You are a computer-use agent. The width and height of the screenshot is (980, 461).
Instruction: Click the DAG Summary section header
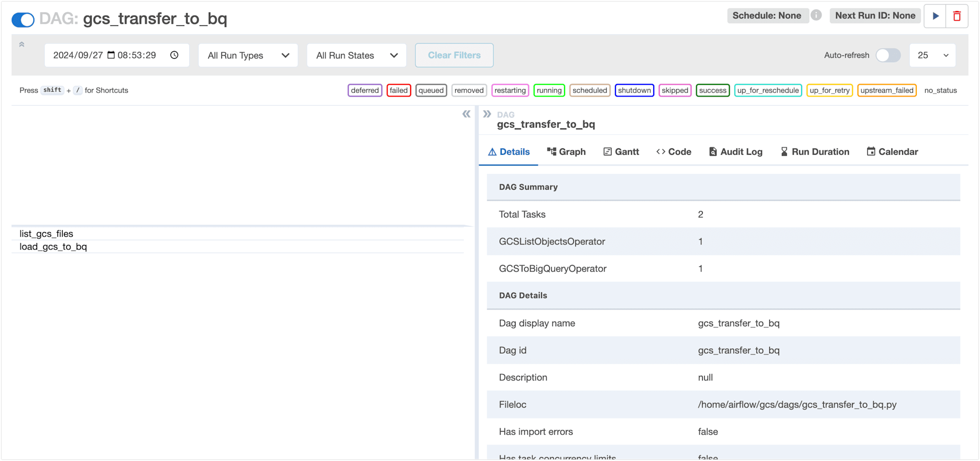pos(723,187)
